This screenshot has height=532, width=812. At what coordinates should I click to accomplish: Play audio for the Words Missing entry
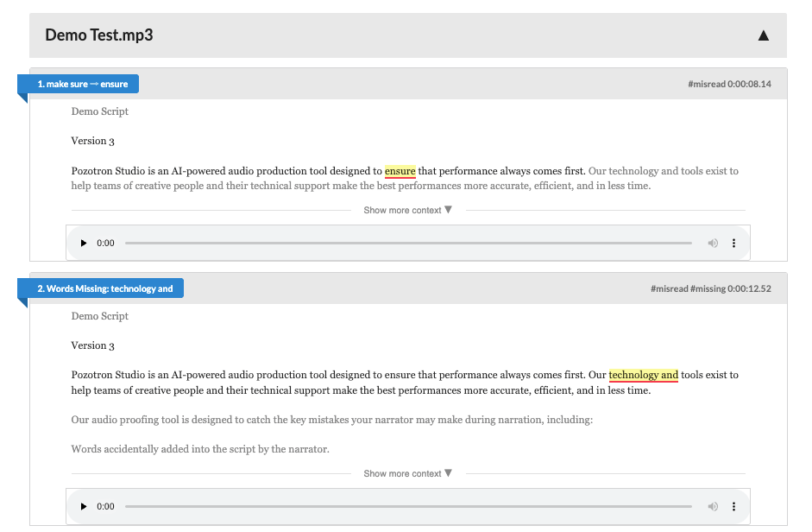(x=84, y=507)
